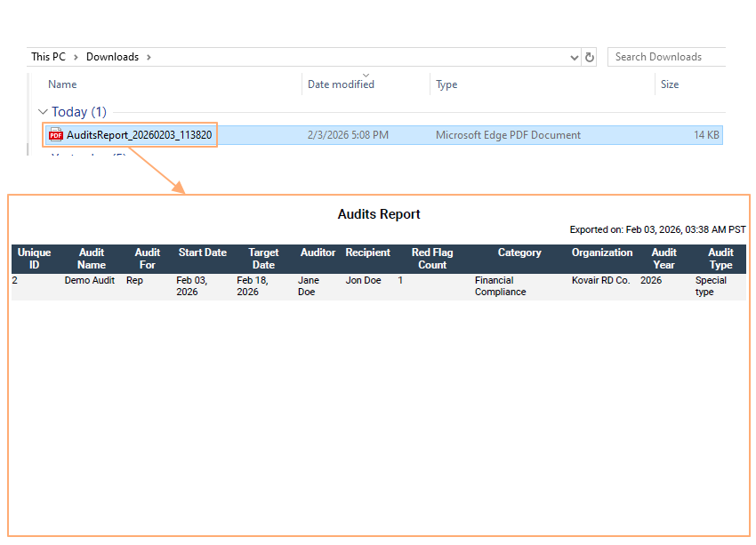Click the Size column header

click(669, 84)
